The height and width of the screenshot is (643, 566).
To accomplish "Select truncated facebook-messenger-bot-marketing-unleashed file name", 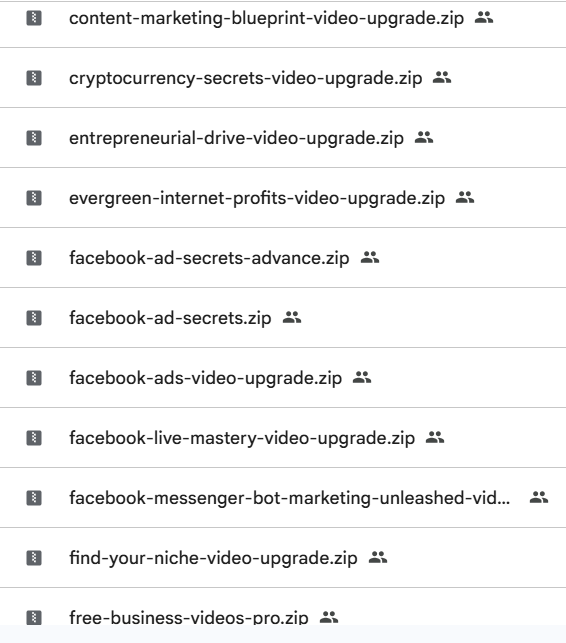I will [x=290, y=498].
